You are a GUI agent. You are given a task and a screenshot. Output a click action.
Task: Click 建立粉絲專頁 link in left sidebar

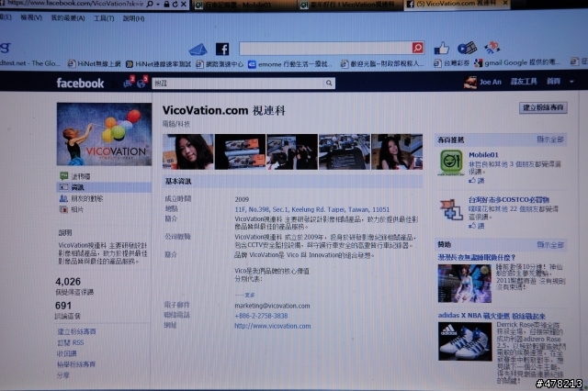tap(76, 331)
